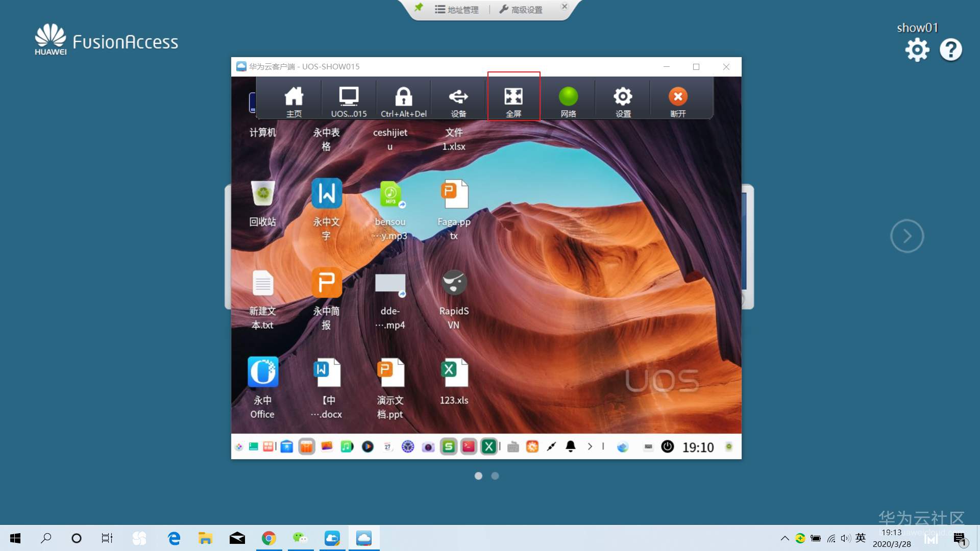Open the Faga.pptx desktop file
The width and height of the screenshot is (980, 551).
click(x=454, y=195)
